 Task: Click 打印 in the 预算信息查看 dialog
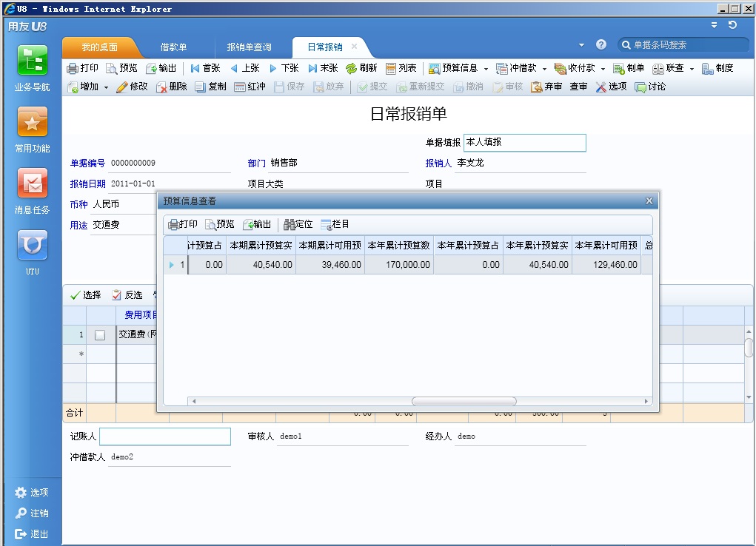pyautogui.click(x=183, y=224)
